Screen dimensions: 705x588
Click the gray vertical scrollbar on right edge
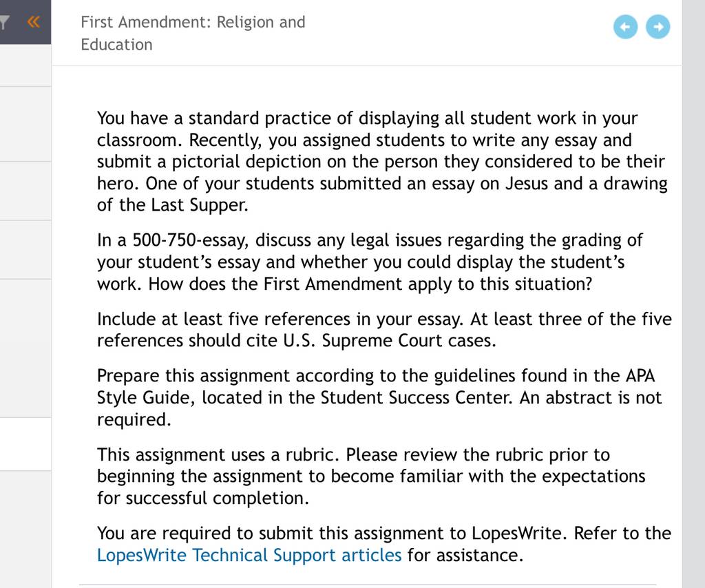[693, 294]
